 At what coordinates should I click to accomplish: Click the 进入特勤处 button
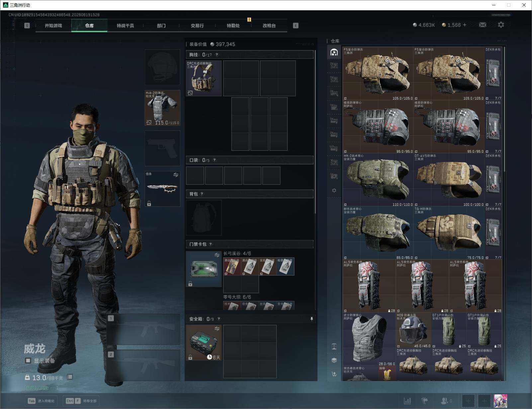pyautogui.click(x=42, y=401)
